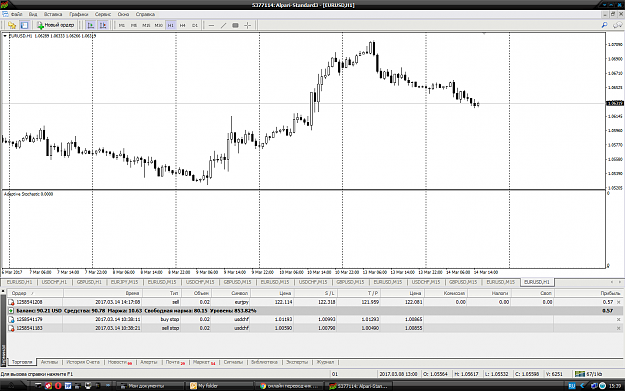Viewport: 625px width, 391px height.
Task: Switch chart to H4 timeframe
Action: click(183, 25)
